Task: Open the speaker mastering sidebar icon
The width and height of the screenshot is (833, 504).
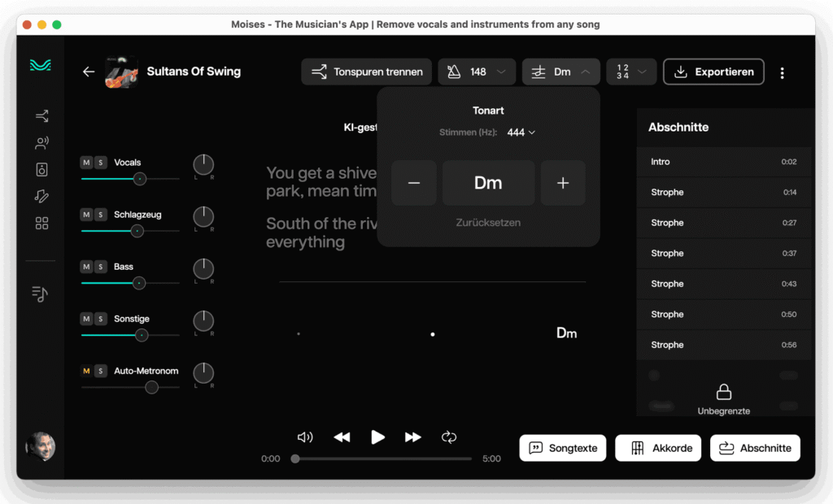Action: pos(42,169)
